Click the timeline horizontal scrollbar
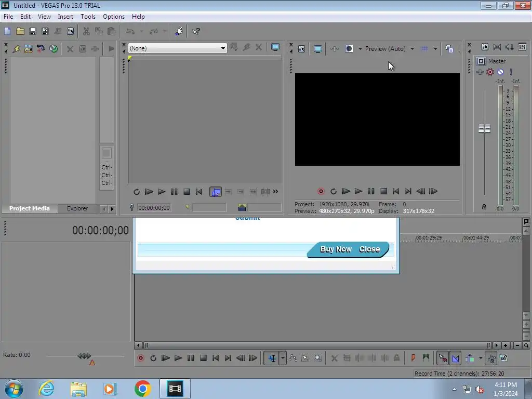 point(317,345)
